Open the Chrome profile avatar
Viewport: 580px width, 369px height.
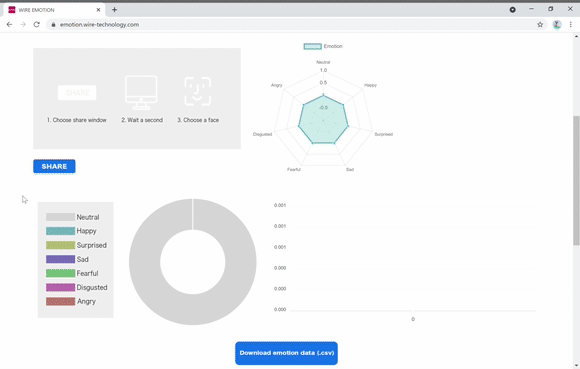tap(557, 24)
